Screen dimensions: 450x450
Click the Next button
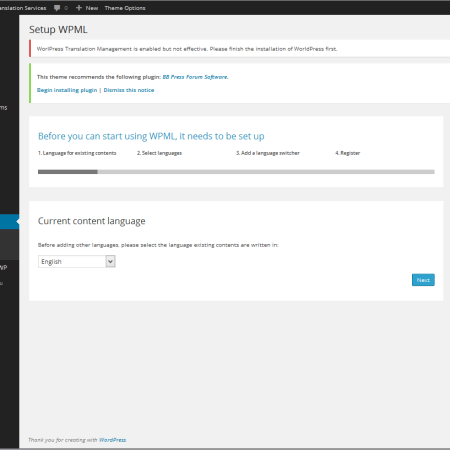(x=423, y=280)
